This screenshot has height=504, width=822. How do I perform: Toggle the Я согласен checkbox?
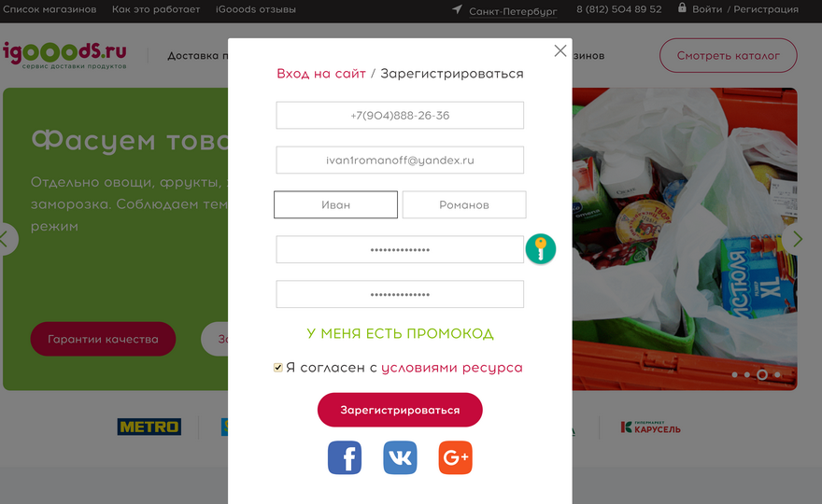pos(277,368)
